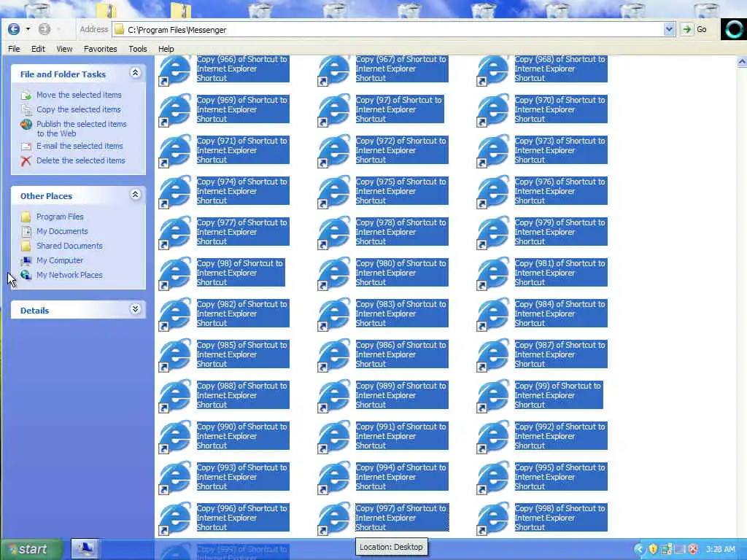This screenshot has height=560, width=747.
Task: Click the label text 'Copy (980) of Shortcut to Internet Explorer'
Action: click(x=402, y=273)
